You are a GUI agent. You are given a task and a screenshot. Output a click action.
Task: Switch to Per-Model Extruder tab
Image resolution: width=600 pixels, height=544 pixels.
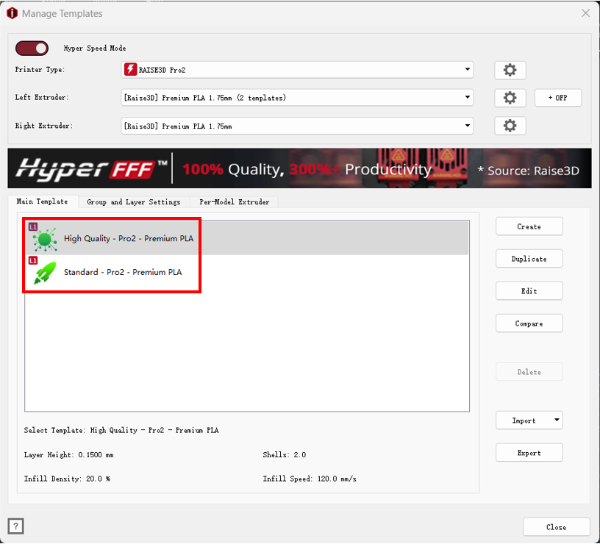pos(234,202)
